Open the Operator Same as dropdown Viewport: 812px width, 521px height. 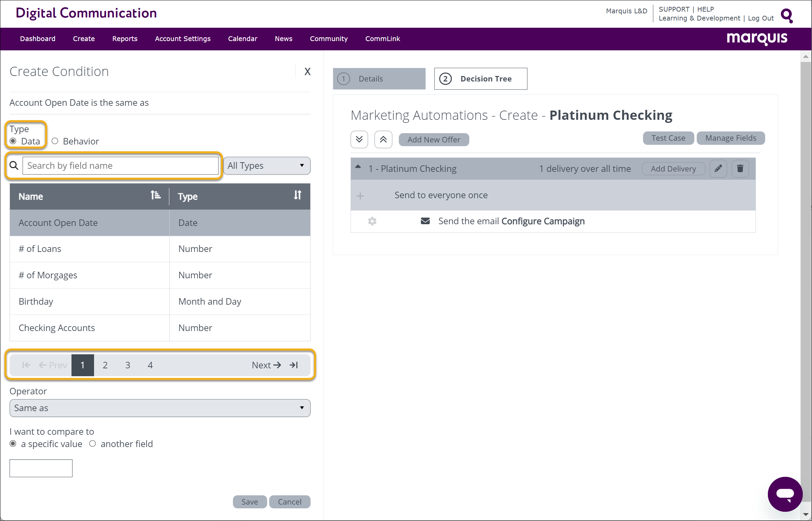pyautogui.click(x=160, y=408)
